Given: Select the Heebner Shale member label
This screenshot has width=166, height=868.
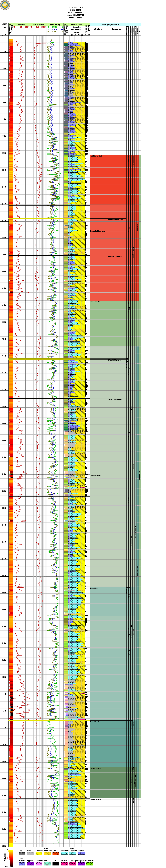Looking at the screenshot, I should tap(95, 475).
